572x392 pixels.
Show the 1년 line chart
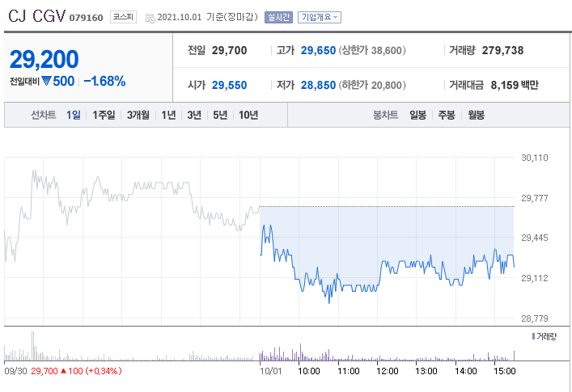(x=168, y=115)
